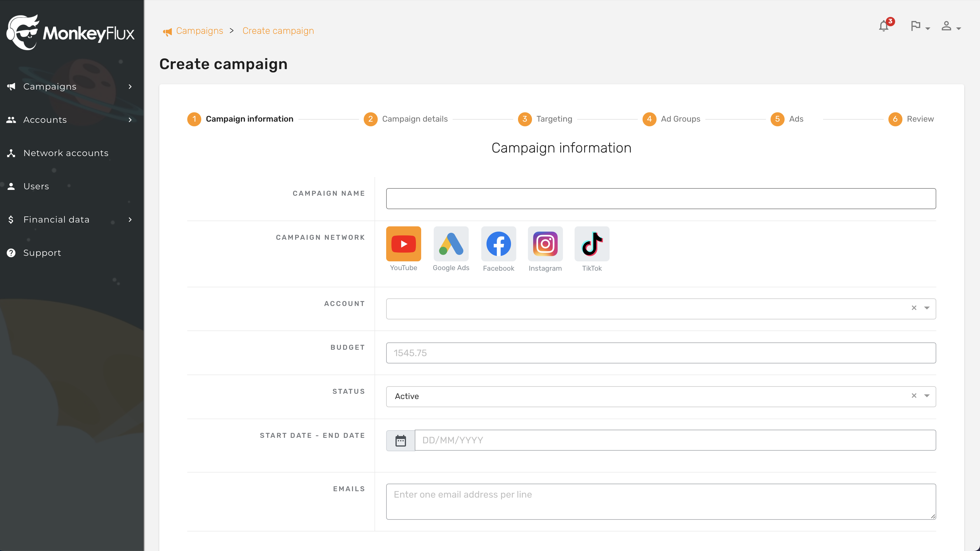Pick the Facebook network icon

tap(498, 244)
